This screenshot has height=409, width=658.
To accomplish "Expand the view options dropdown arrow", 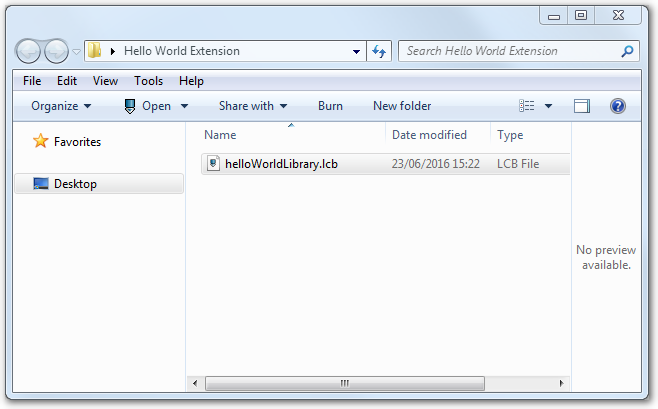I will (548, 106).
